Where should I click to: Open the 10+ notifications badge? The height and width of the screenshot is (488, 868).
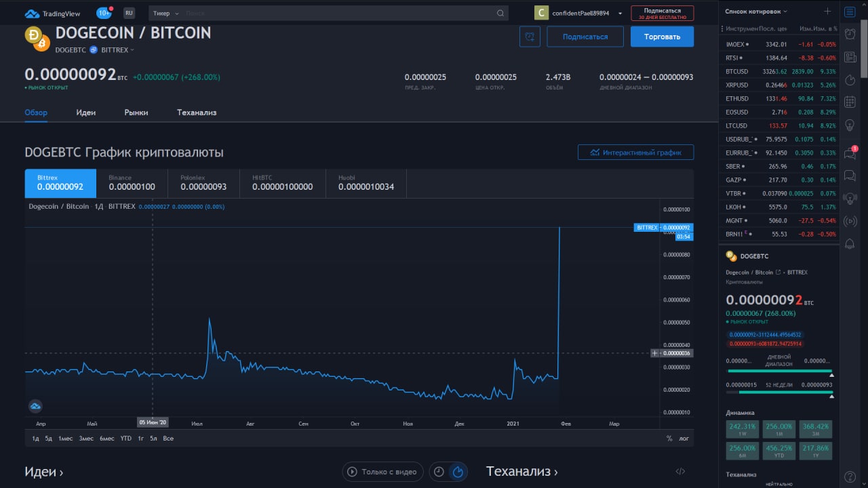click(104, 13)
